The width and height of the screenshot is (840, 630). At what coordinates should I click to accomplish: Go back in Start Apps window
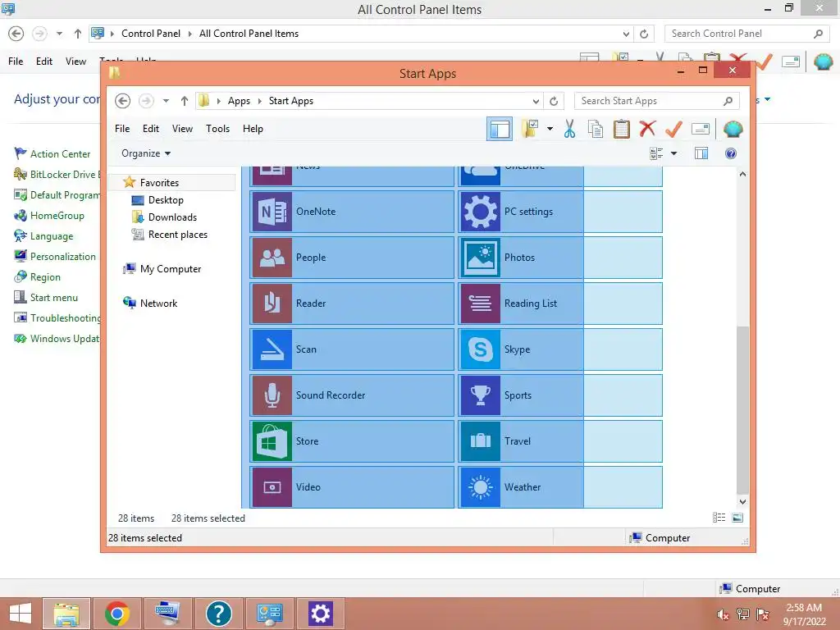123,101
